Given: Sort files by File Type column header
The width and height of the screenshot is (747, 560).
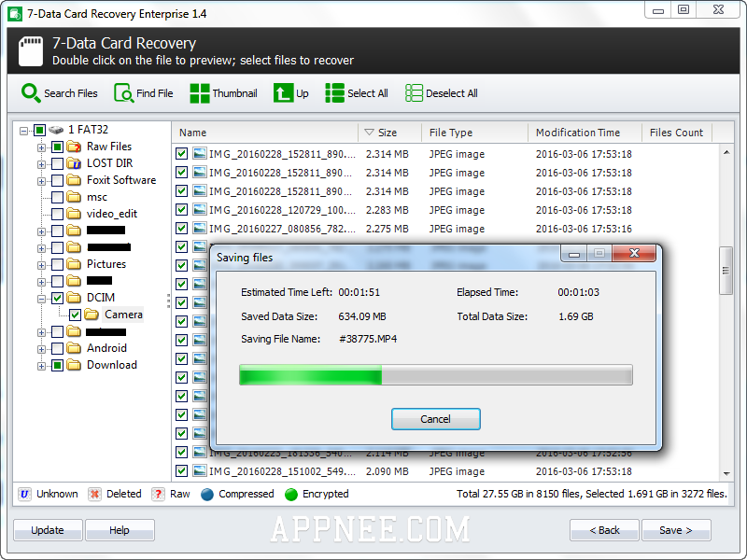Looking at the screenshot, I should [474, 133].
